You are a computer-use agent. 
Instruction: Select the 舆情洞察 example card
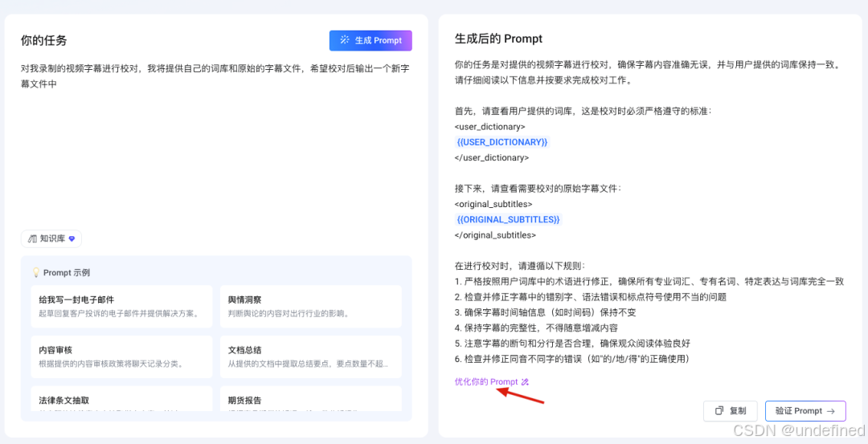click(x=311, y=307)
